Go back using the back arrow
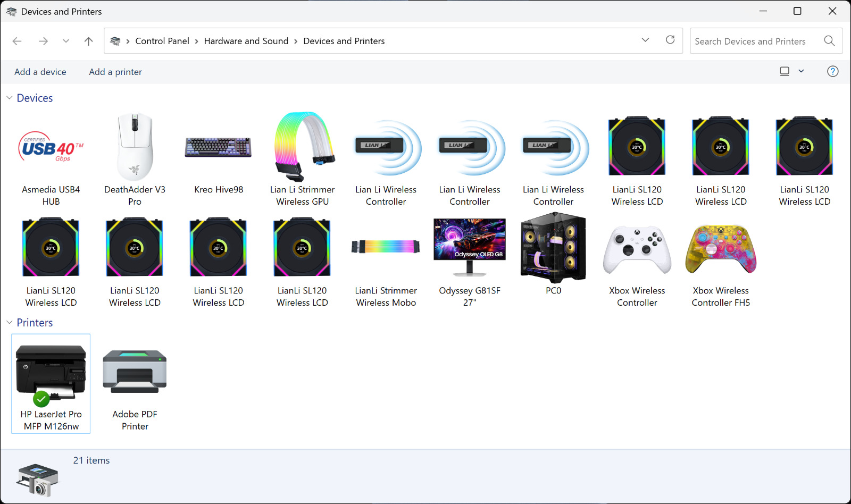This screenshot has height=504, width=851. coord(17,41)
